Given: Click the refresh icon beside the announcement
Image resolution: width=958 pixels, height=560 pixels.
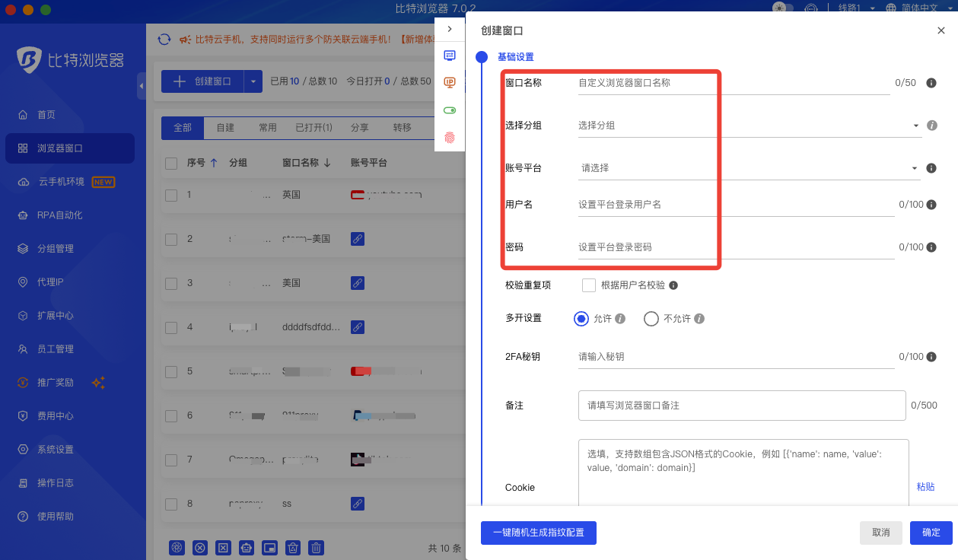Looking at the screenshot, I should pyautogui.click(x=164, y=40).
